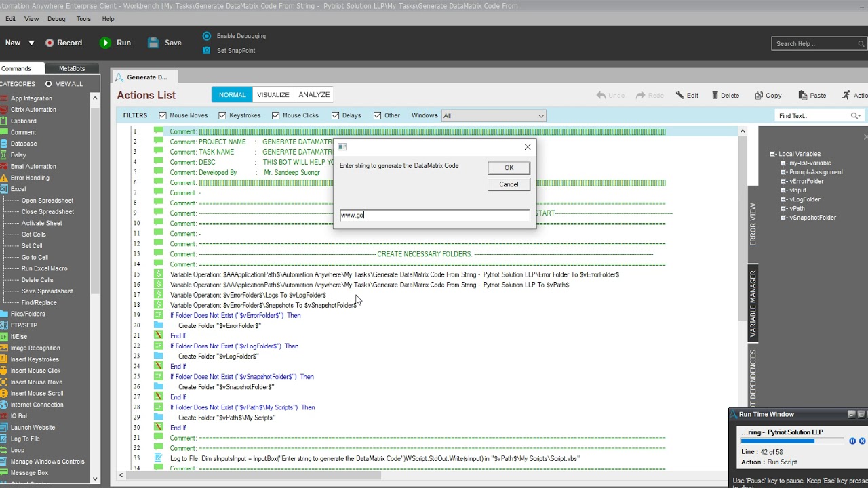Select the Error Handling command icon

[x=3, y=178]
